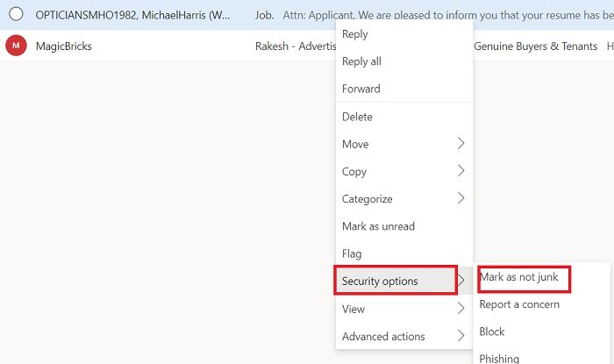This screenshot has height=364, width=614.
Task: Expand the Move submenu arrow
Action: 461,144
